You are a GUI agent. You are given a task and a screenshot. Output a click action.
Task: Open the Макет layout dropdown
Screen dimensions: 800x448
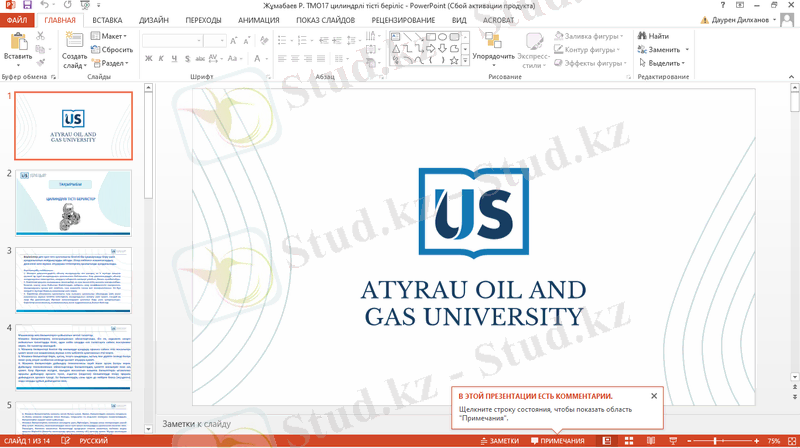coord(109,36)
